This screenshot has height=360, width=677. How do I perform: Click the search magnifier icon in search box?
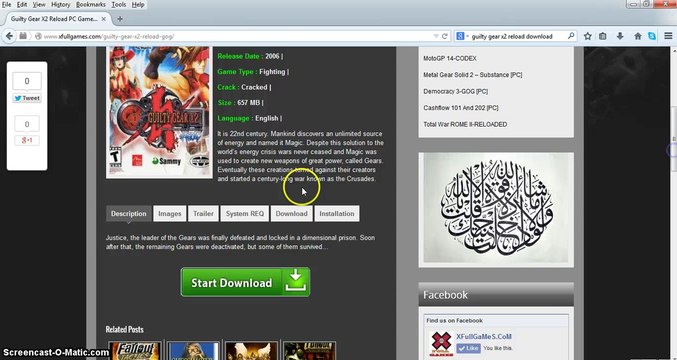tap(571, 36)
